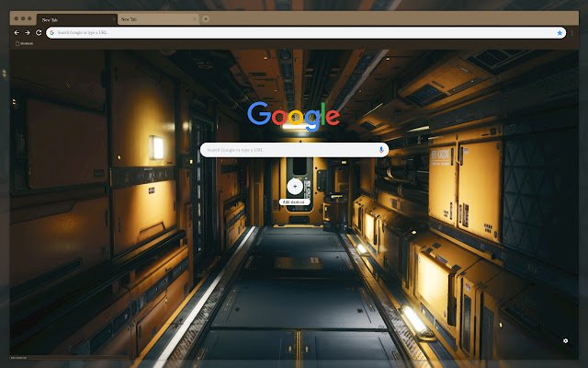Click the Add shortcut label
The width and height of the screenshot is (588, 368).
coord(294,202)
